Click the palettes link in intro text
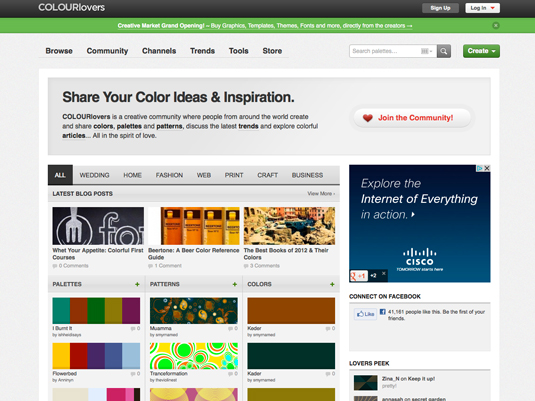535x401 pixels. (x=129, y=126)
